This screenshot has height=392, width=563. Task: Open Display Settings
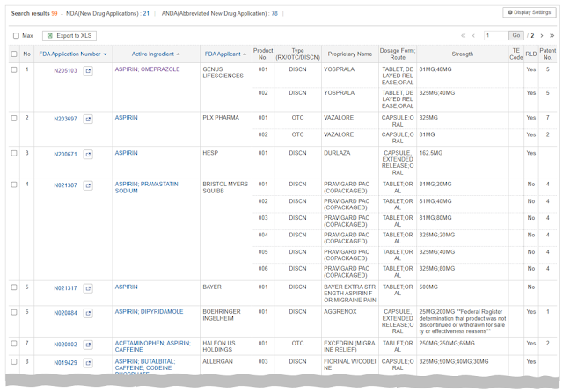tap(530, 12)
